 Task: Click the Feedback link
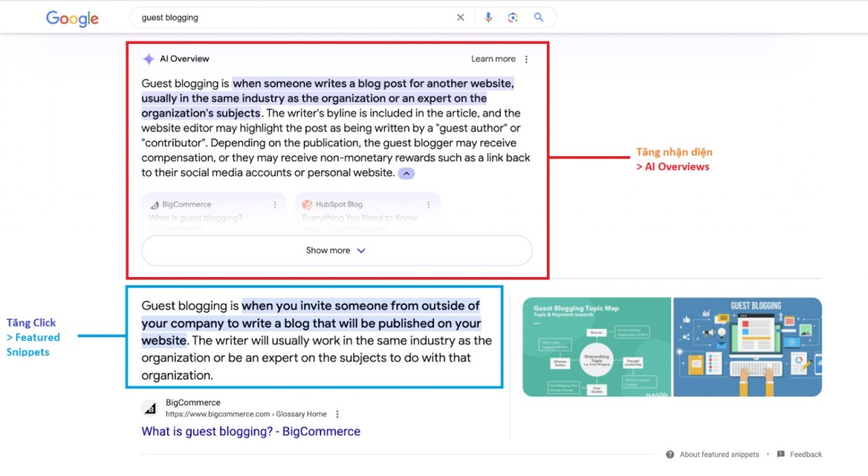(806, 454)
